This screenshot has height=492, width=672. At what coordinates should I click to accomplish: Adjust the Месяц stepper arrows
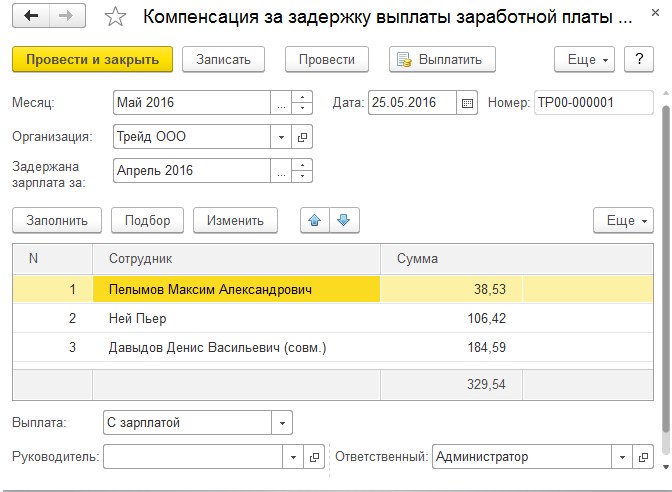click(x=304, y=103)
